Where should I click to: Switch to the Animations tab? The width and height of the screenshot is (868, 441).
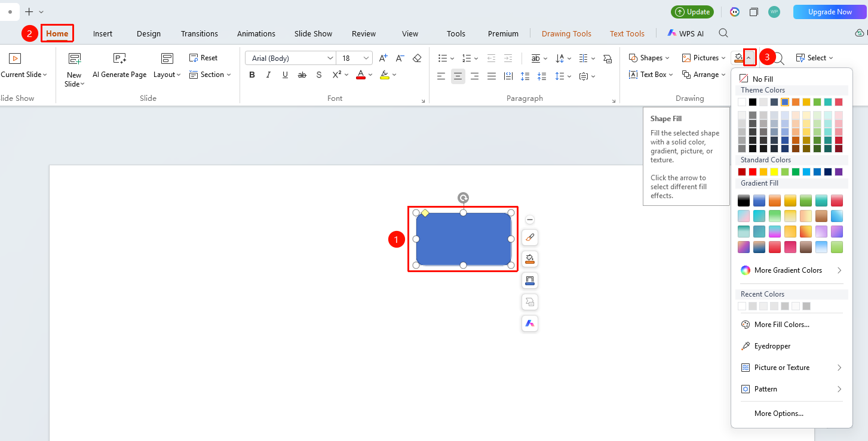[256, 33]
